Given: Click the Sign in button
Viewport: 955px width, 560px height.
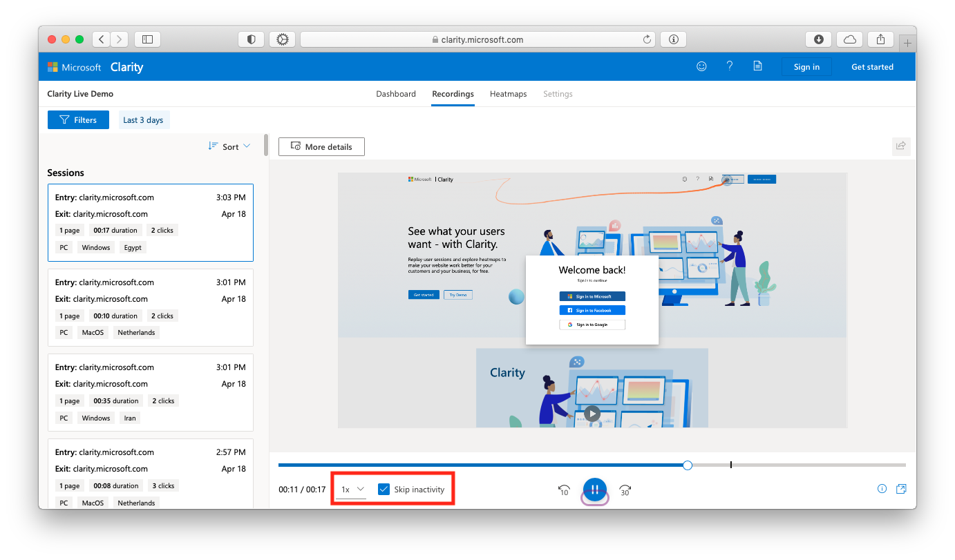Looking at the screenshot, I should (806, 66).
